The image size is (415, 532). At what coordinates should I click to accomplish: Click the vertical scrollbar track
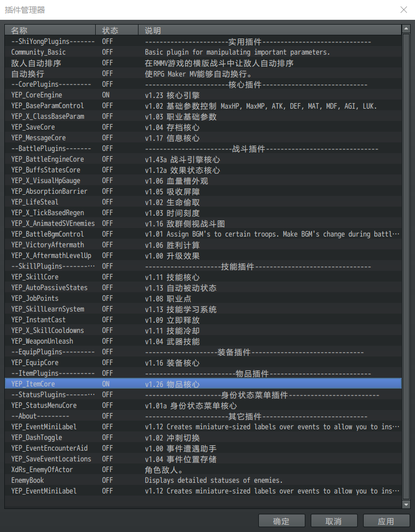(x=406, y=267)
